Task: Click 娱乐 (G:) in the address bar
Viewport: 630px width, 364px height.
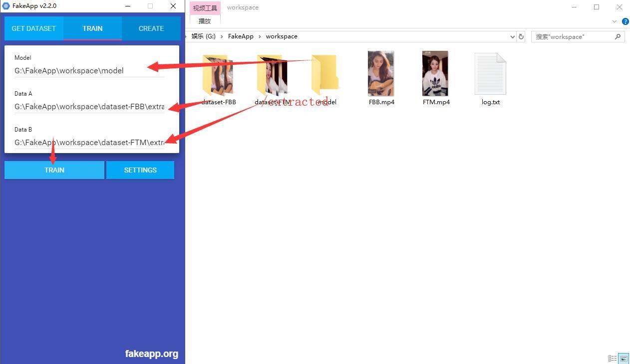Action: tap(204, 36)
